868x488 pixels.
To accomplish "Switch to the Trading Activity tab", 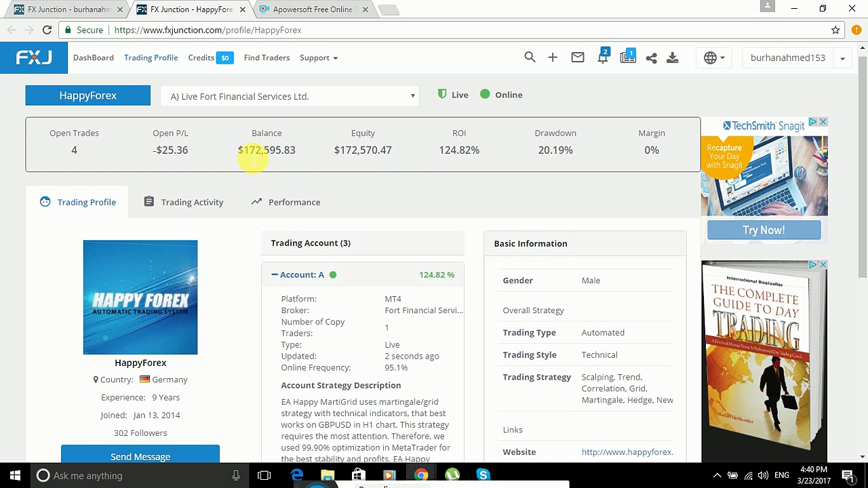I will point(184,202).
